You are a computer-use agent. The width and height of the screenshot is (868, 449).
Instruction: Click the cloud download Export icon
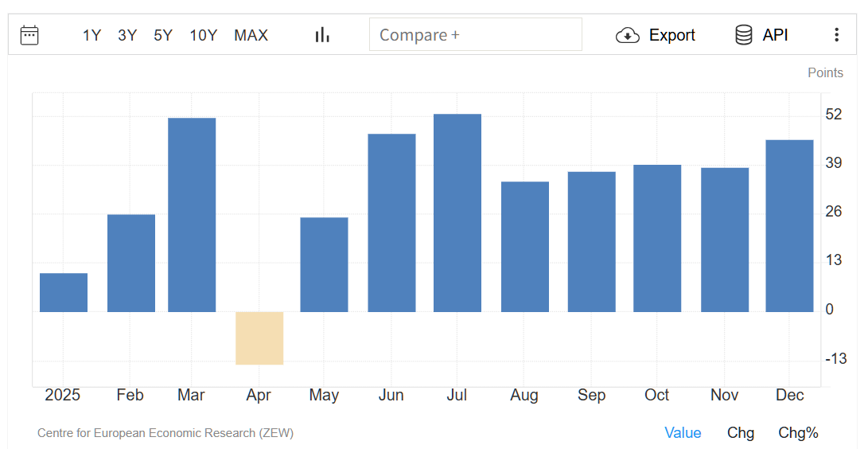point(628,35)
